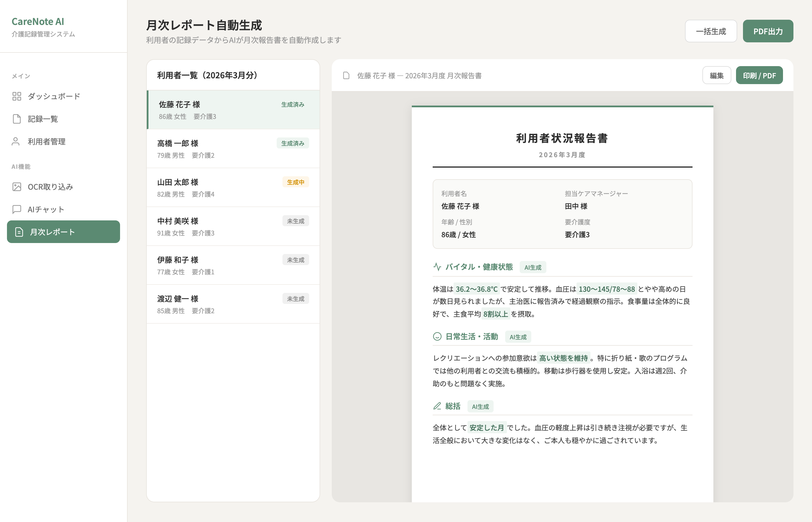Screen dimensions: 812x522
Task: Select 中村 美咲 様 row
Action: coord(233,226)
